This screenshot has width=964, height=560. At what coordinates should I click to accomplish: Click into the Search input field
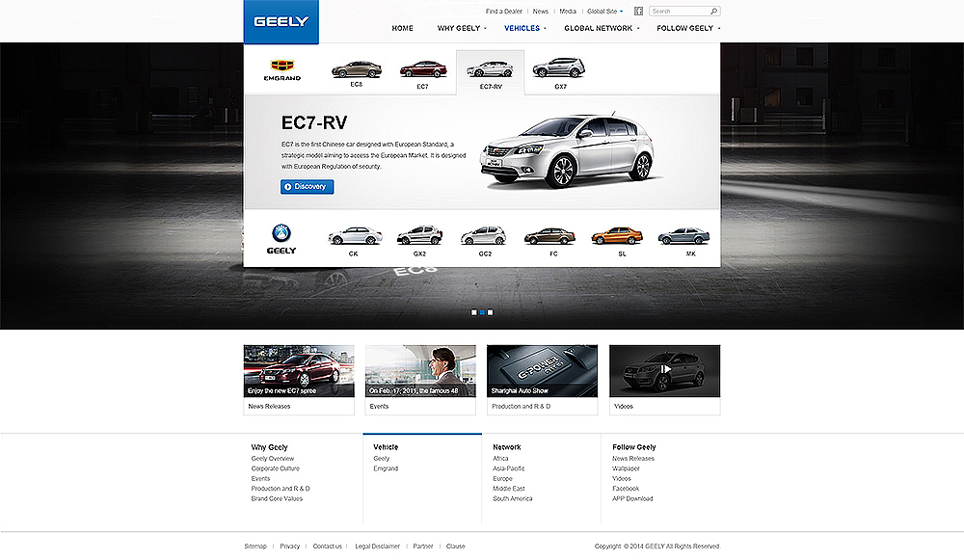(678, 11)
